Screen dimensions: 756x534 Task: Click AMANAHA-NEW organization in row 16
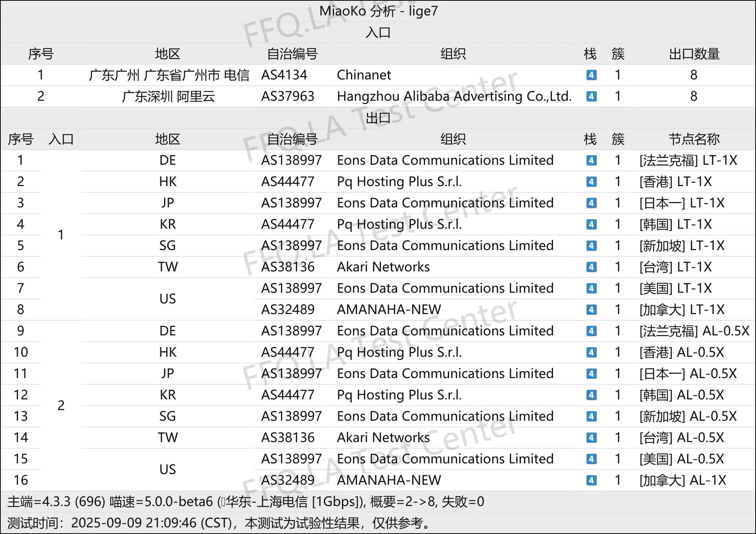[x=389, y=480]
